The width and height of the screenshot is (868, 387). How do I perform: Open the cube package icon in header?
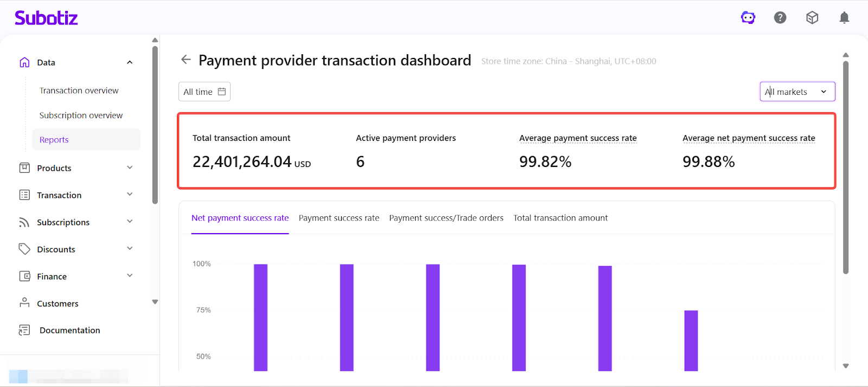[812, 18]
